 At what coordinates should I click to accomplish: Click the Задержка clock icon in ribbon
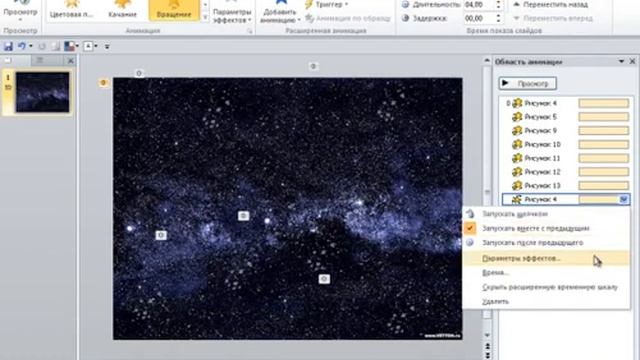pyautogui.click(x=405, y=18)
